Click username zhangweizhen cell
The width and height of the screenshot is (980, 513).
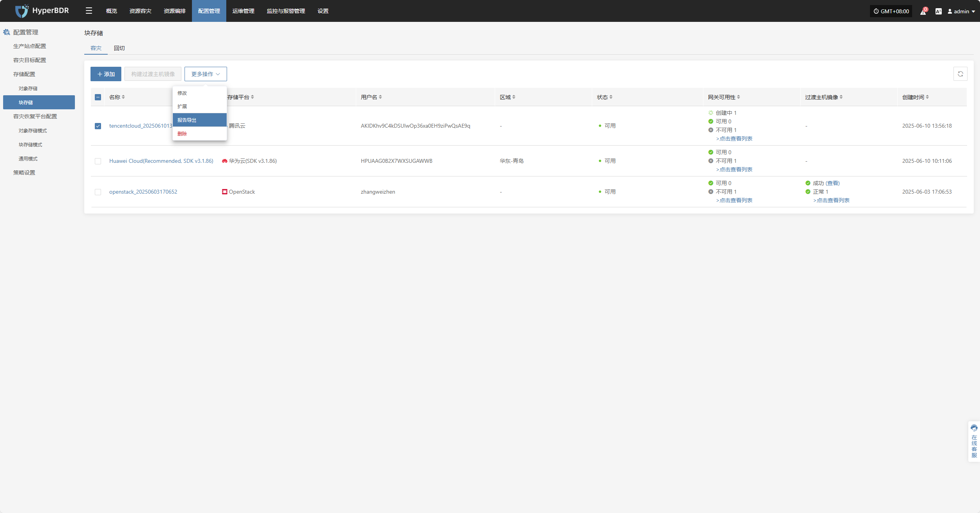378,192
